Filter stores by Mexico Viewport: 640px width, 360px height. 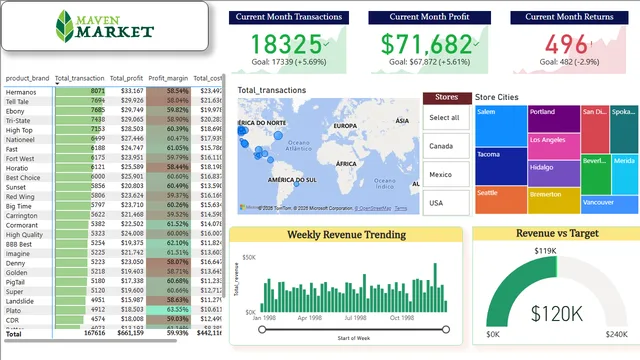tap(446, 175)
